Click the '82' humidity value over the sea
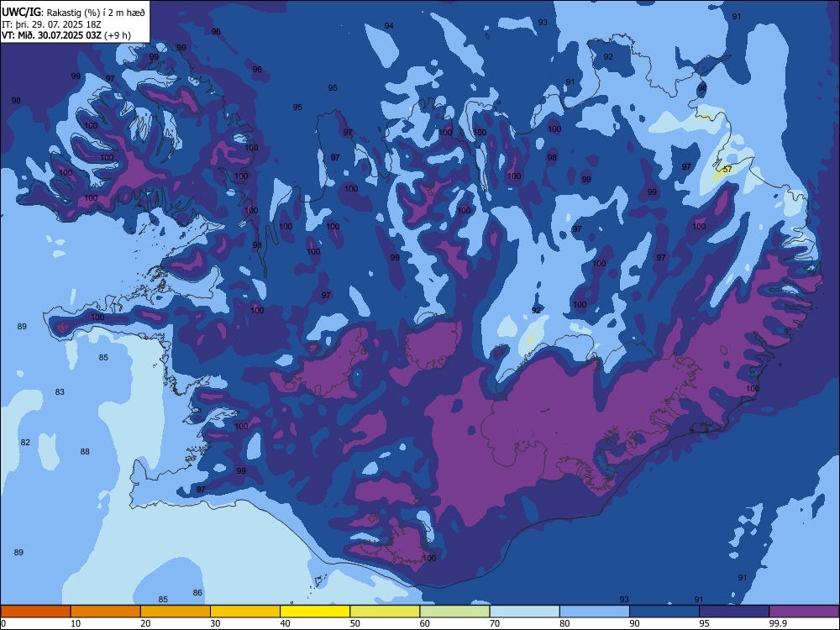 tap(25, 443)
